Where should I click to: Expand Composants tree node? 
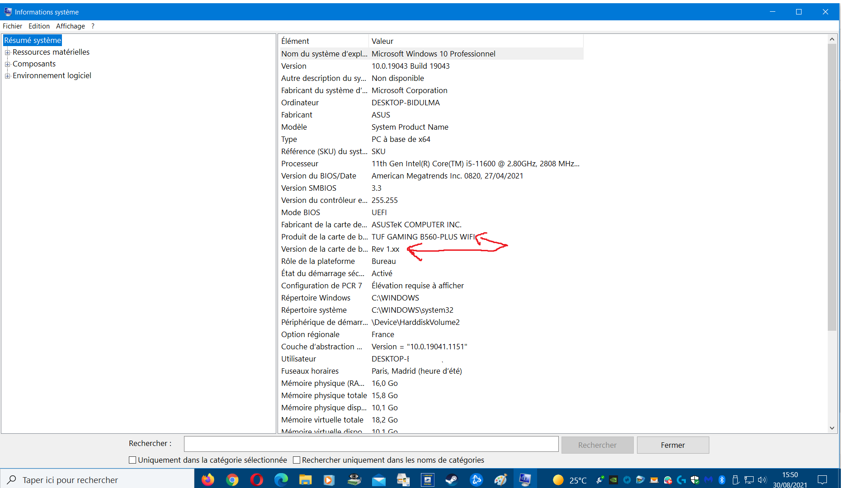pos(8,64)
